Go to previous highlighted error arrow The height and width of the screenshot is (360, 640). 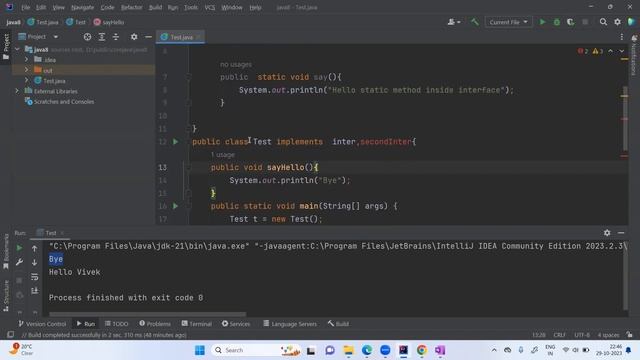611,51
